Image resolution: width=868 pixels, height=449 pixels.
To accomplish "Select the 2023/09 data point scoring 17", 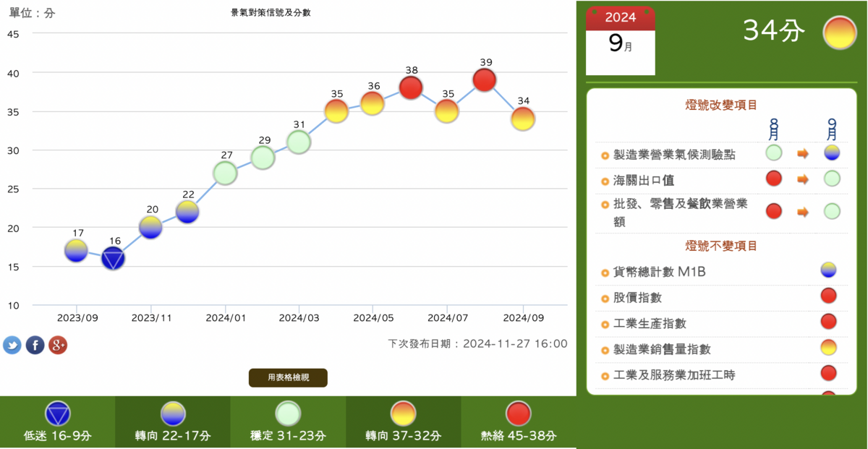I will click(77, 251).
